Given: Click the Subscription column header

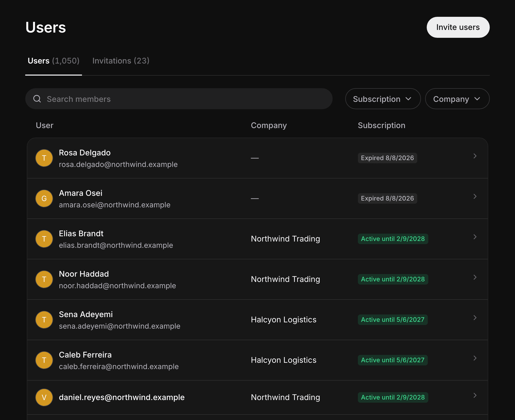Looking at the screenshot, I should (382, 125).
